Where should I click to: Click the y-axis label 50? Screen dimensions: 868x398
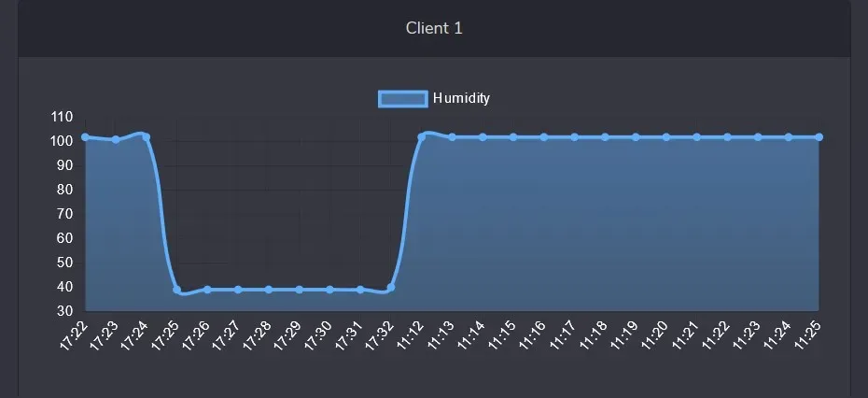pos(65,263)
